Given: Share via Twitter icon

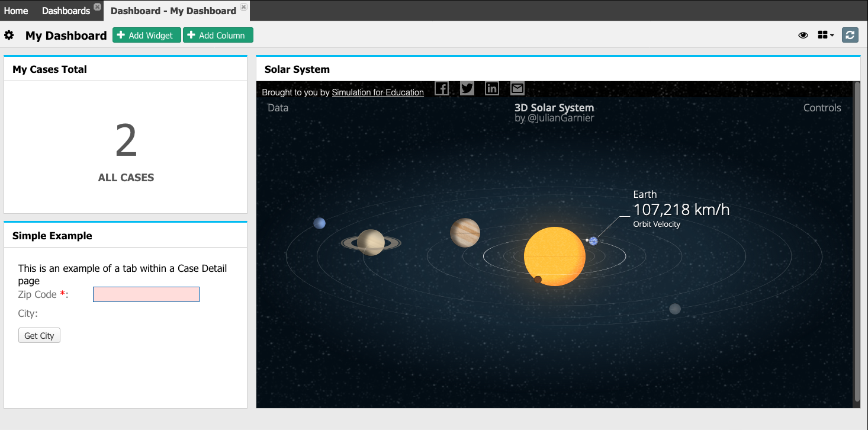Looking at the screenshot, I should [x=467, y=88].
